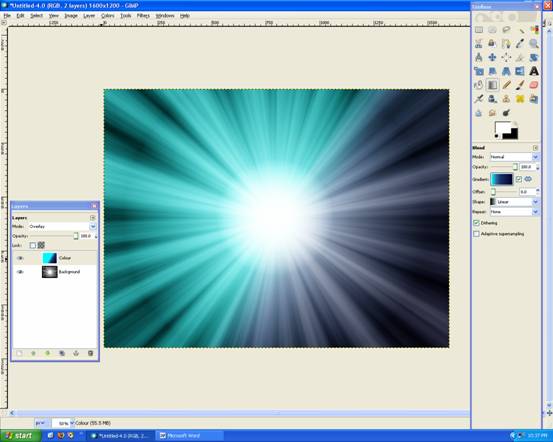
Task: Select the Foreground Select tool
Action: [492, 44]
